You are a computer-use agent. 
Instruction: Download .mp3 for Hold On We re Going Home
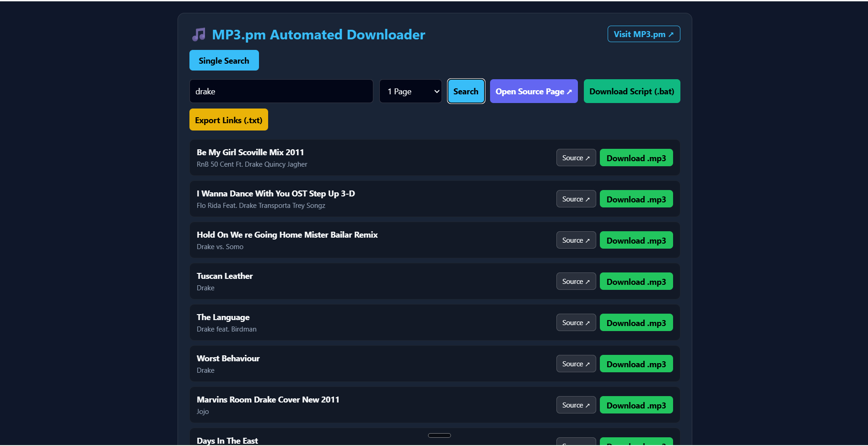pyautogui.click(x=636, y=240)
